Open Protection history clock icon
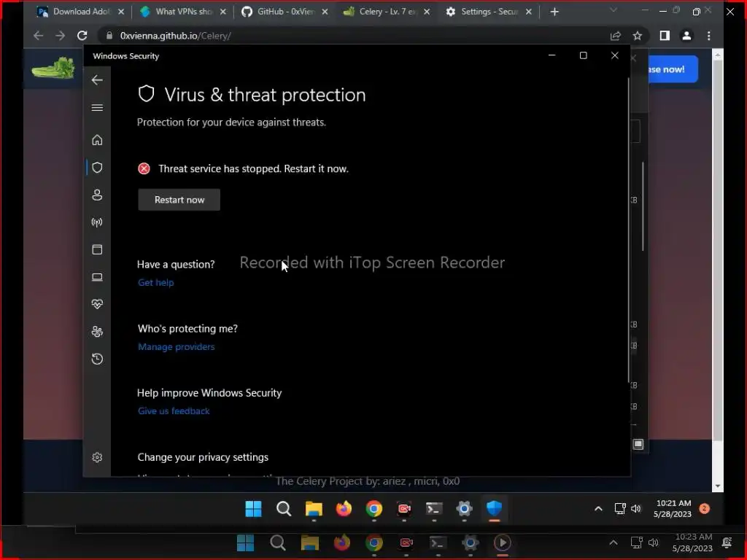Viewport: 747px width, 560px height. click(97, 359)
